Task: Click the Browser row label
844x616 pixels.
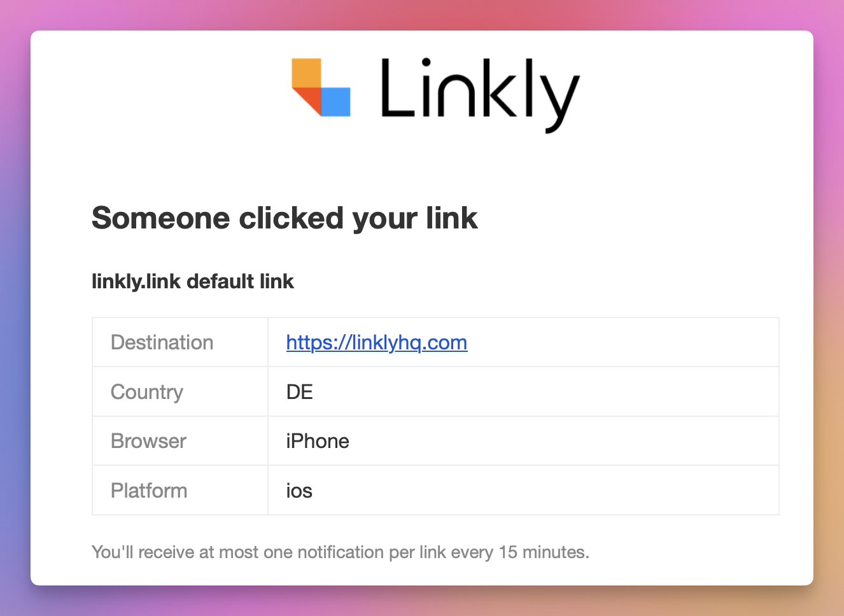Action: 148,441
